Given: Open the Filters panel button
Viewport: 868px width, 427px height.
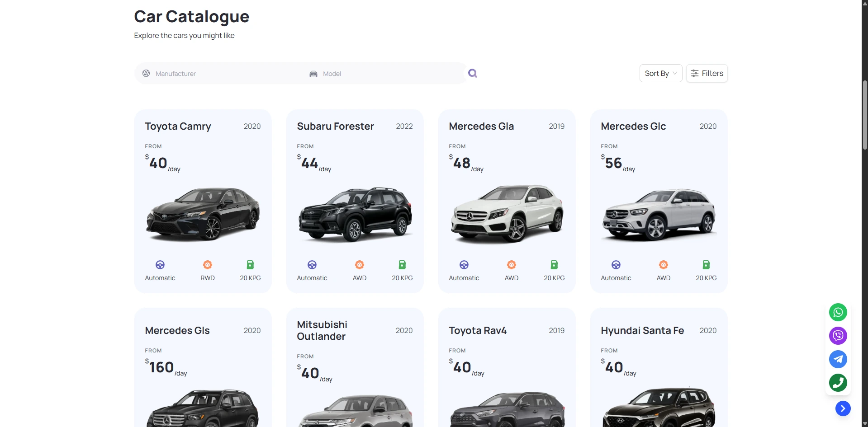Looking at the screenshot, I should tap(707, 73).
